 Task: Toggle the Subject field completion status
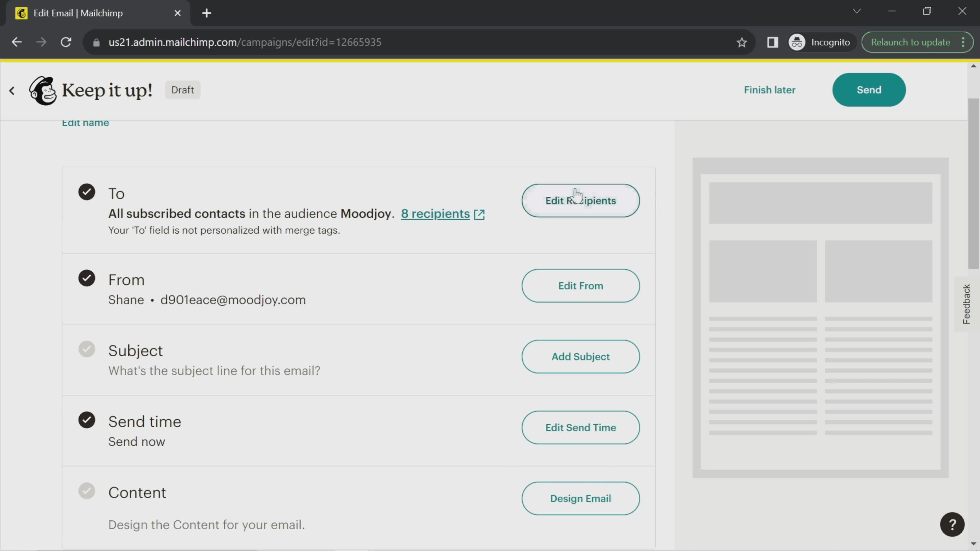(x=86, y=349)
